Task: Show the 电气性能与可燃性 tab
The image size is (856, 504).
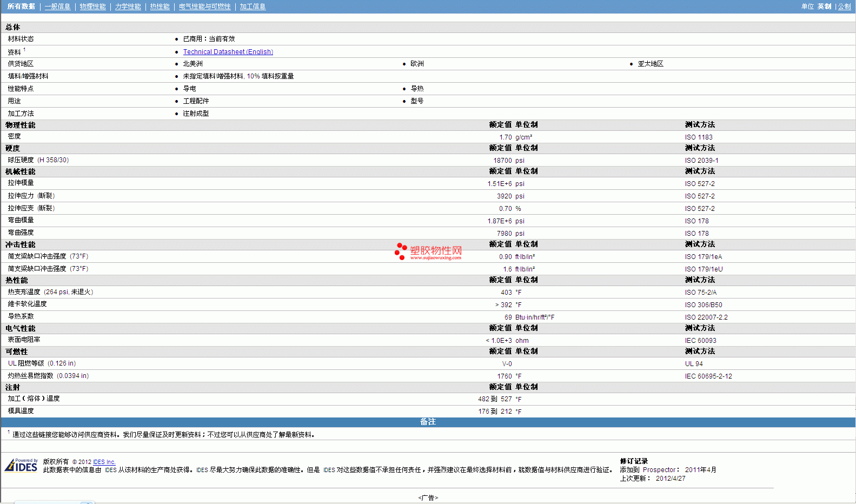Action: pyautogui.click(x=204, y=6)
